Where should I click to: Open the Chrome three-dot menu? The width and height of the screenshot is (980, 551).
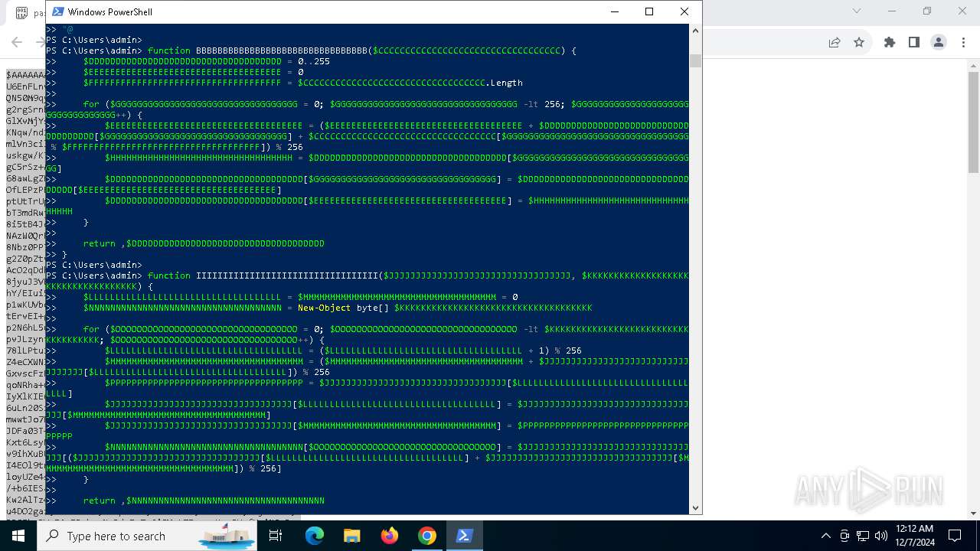963,42
